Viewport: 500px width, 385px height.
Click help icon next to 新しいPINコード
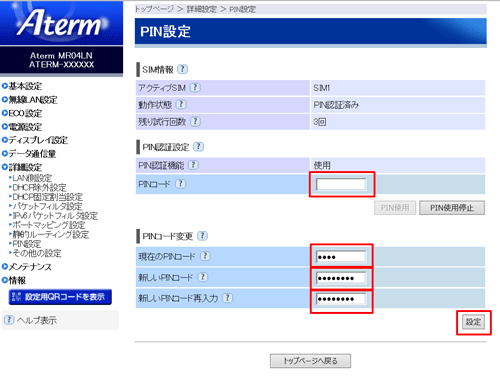203,277
